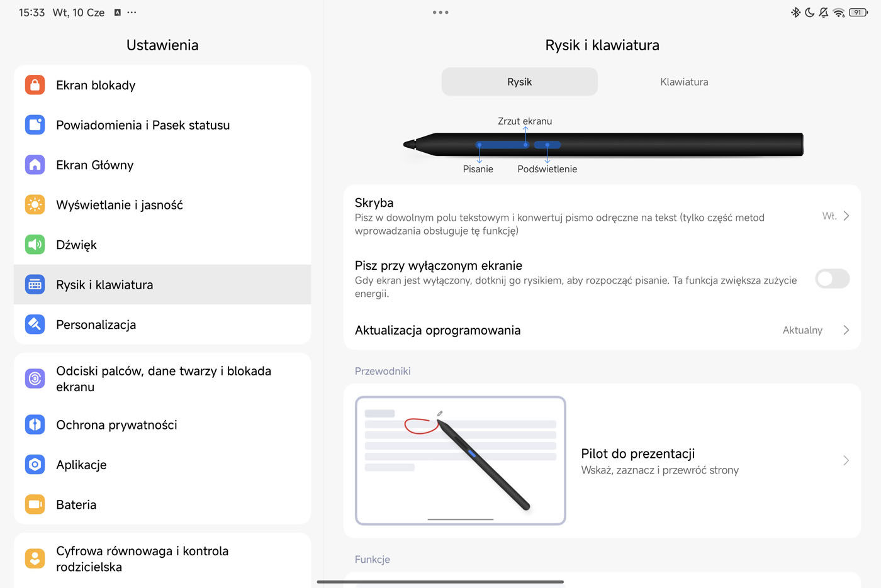Open Personalizacja settings
The width and height of the screenshot is (881, 588).
162,325
